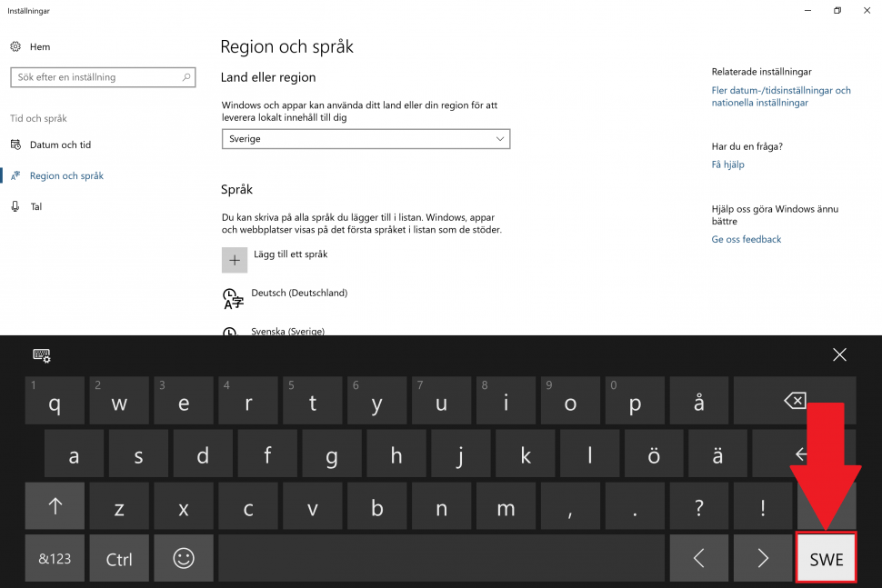Toggle the Ctrl modifier key

(x=119, y=558)
